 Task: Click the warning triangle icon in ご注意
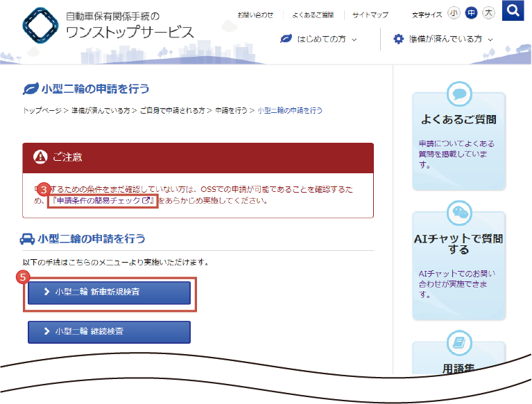pos(40,157)
